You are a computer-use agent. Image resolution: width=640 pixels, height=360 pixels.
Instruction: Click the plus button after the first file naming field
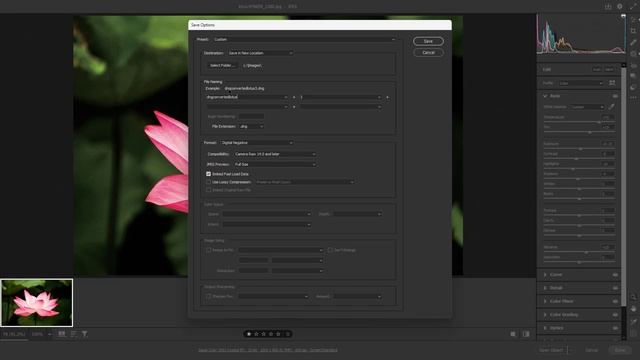(294, 97)
